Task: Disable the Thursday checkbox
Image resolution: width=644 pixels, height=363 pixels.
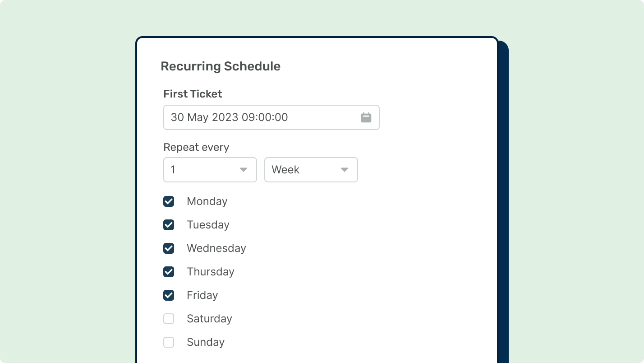Action: coord(169,272)
